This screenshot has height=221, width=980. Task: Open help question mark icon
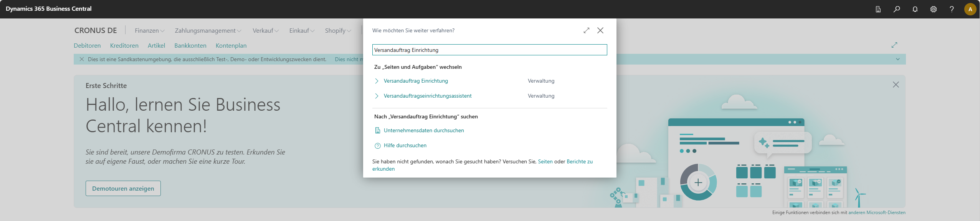[952, 9]
